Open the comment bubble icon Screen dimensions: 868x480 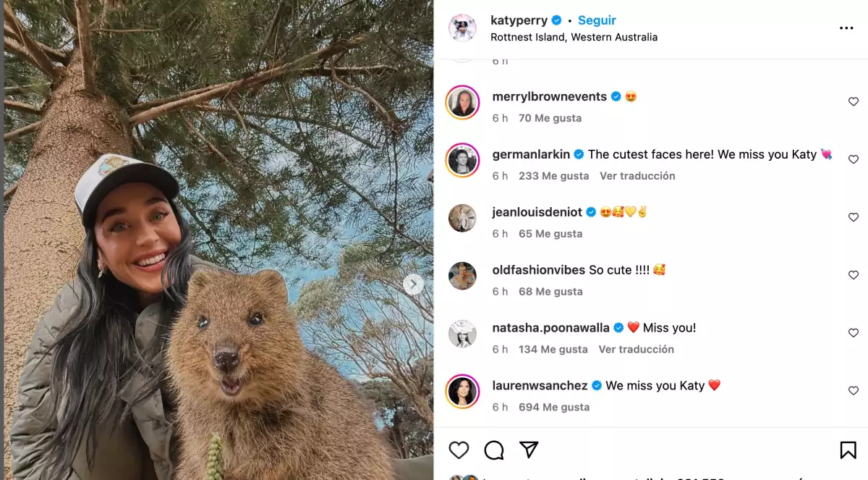coord(494,450)
